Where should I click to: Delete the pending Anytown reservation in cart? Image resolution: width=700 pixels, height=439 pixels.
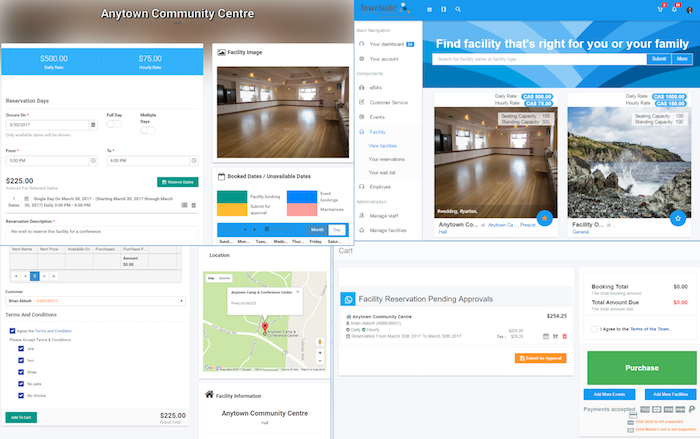pyautogui.click(x=564, y=336)
